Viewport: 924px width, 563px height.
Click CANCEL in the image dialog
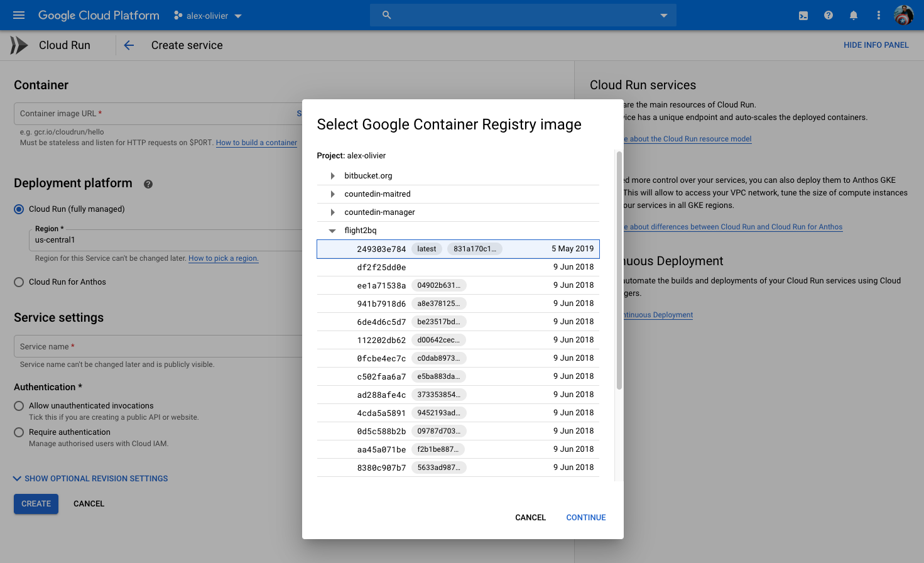[531, 518]
